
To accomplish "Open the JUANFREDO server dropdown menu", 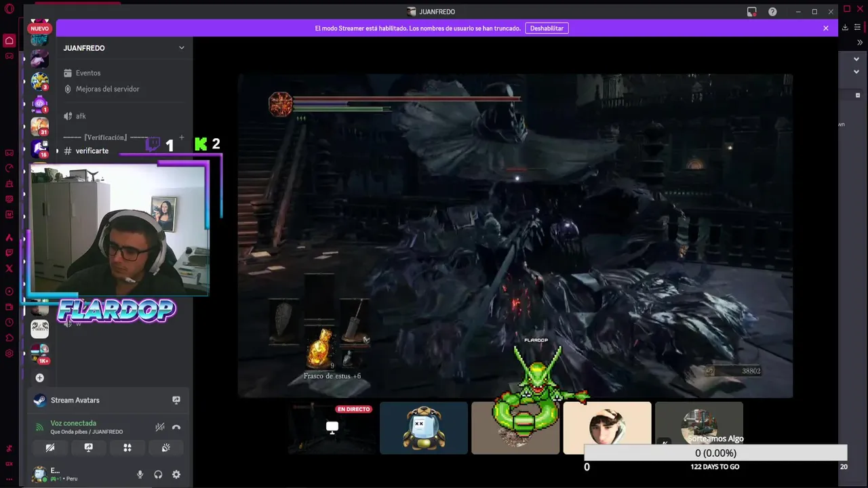I will click(x=181, y=47).
